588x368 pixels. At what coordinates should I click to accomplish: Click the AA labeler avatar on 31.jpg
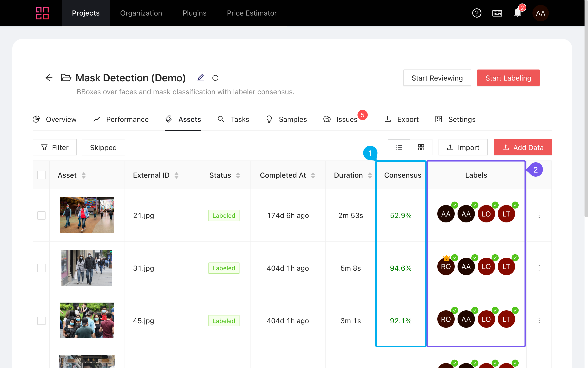[x=466, y=267]
